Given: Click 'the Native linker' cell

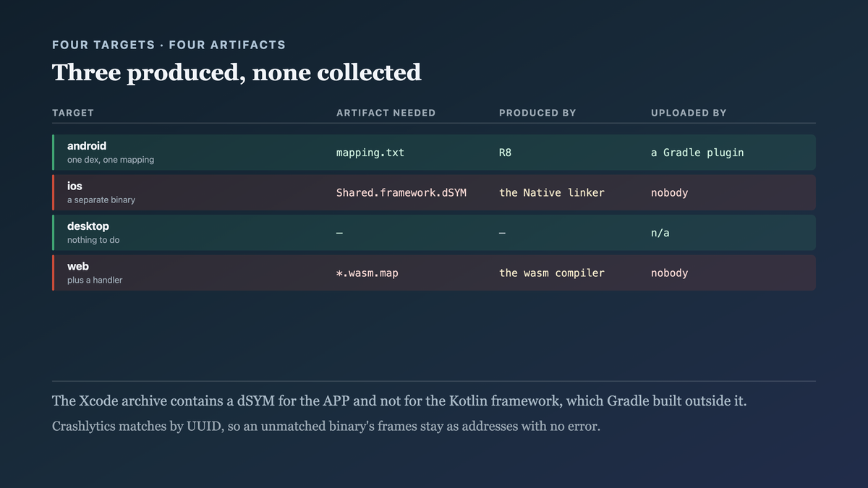Looking at the screenshot, I should pyautogui.click(x=552, y=192).
